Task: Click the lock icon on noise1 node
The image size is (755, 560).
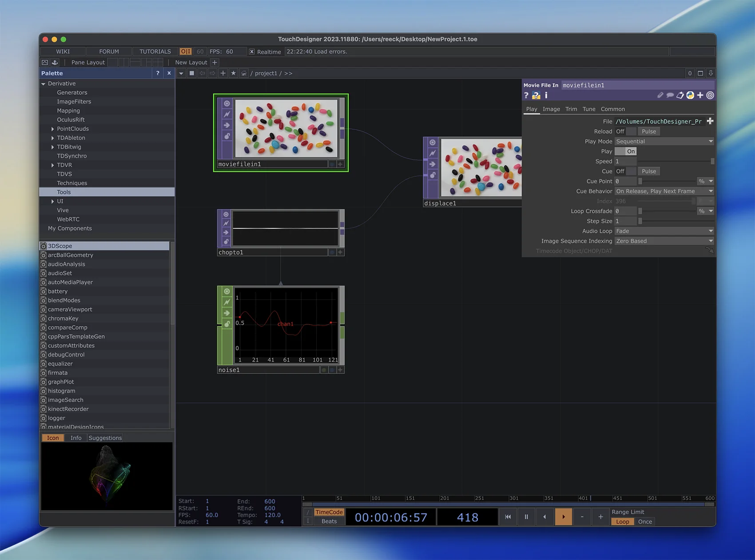Action: tap(227, 324)
